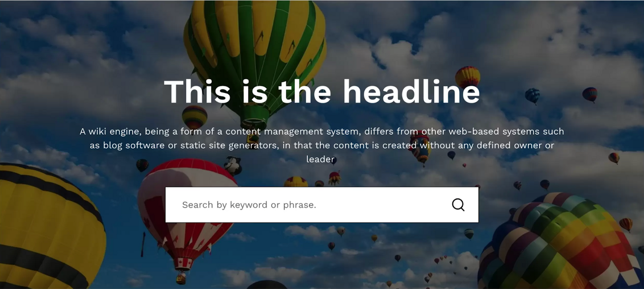Click the black and white cartoon cat balloon
This screenshot has height=289, width=644.
point(233,165)
